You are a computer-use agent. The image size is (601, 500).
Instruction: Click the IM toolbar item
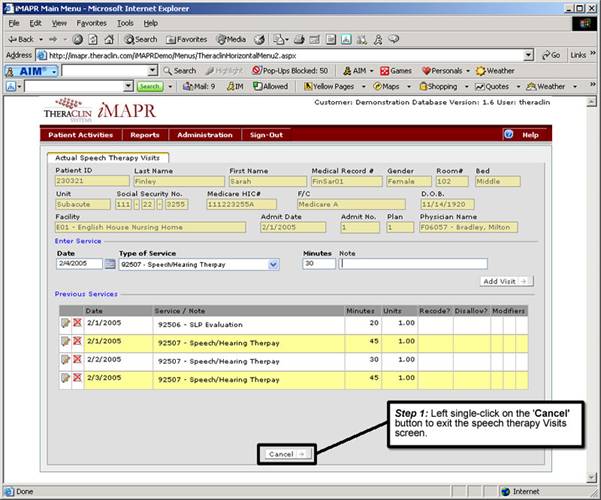pyautogui.click(x=235, y=86)
